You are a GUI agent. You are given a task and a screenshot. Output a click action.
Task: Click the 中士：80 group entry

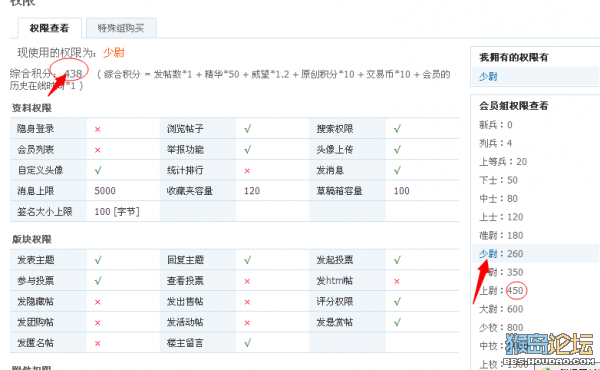pyautogui.click(x=498, y=199)
